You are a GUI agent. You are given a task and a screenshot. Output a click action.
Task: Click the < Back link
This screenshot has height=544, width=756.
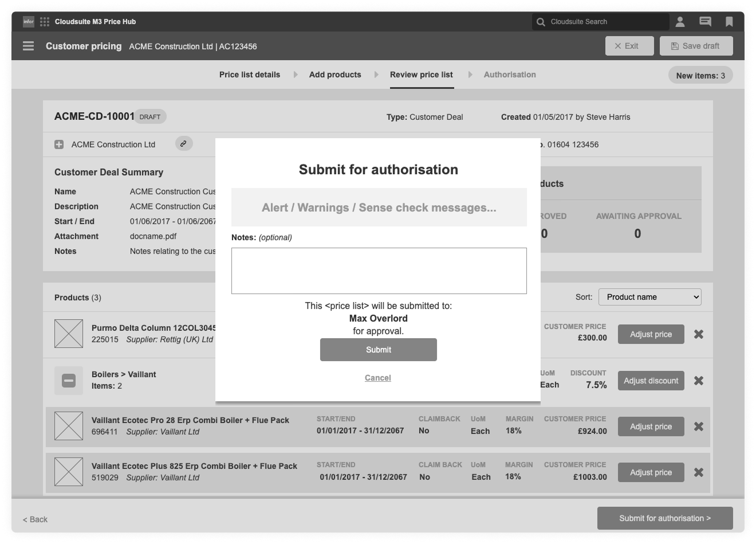coord(35,519)
